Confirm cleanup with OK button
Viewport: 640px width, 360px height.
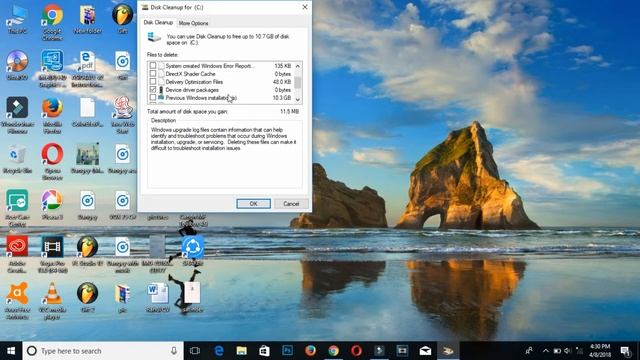253,204
